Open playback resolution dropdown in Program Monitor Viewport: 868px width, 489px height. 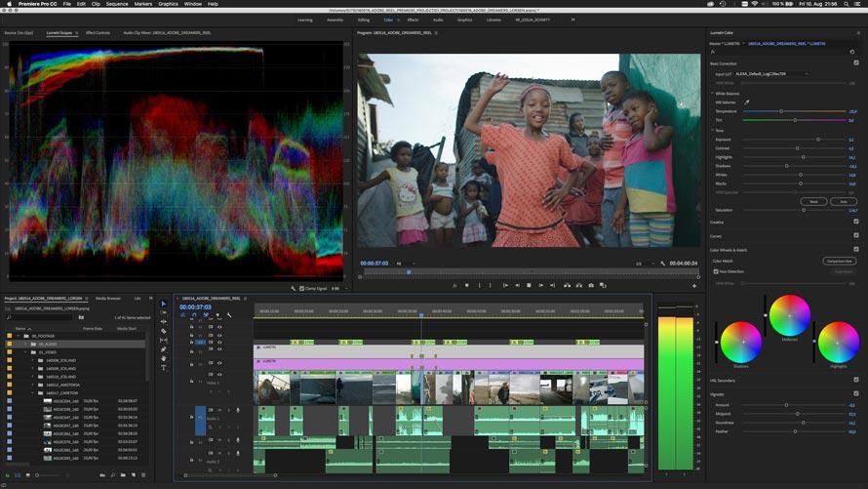click(645, 264)
